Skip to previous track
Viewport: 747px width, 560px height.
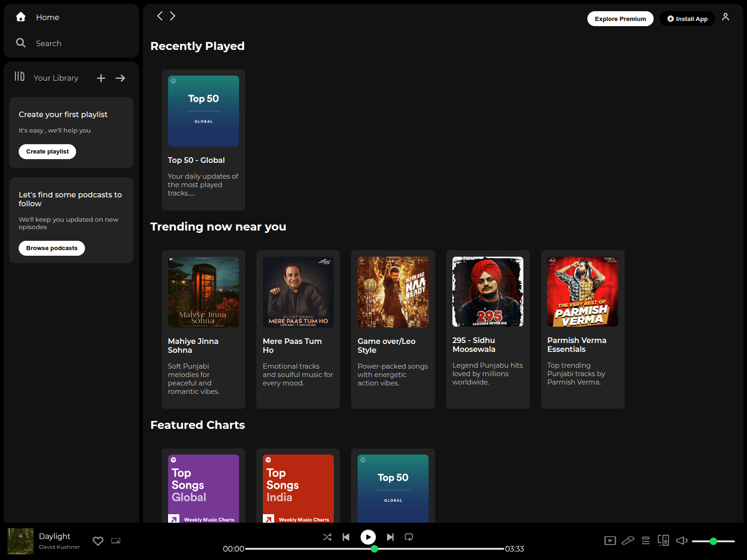click(x=346, y=537)
